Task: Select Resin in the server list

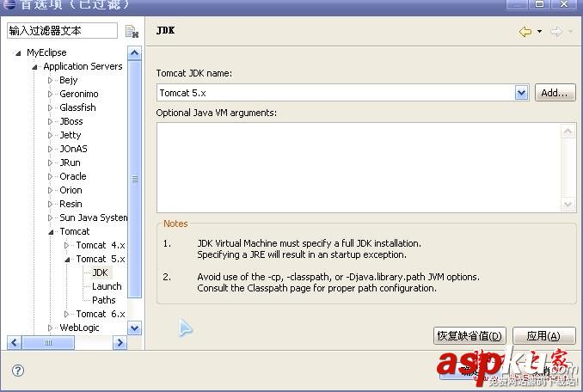Action: [x=71, y=204]
